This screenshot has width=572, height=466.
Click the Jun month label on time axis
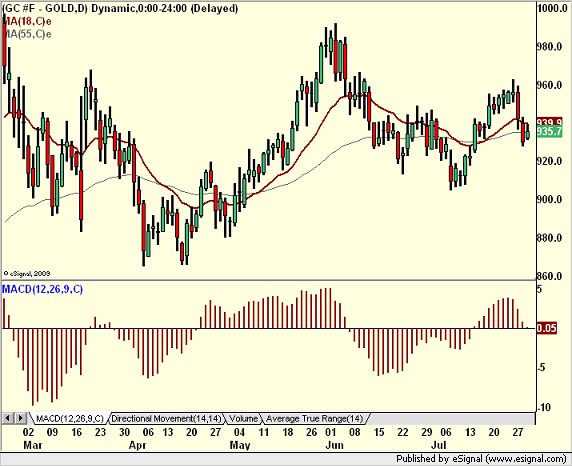(x=335, y=445)
